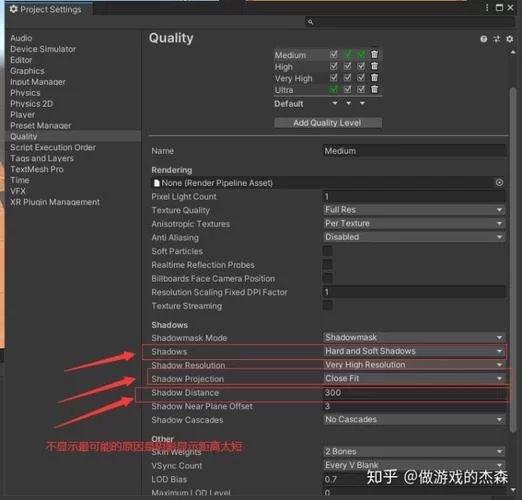Click the Quality panel vertical scrollbar
This screenshot has width=522, height=500.
click(x=513, y=260)
